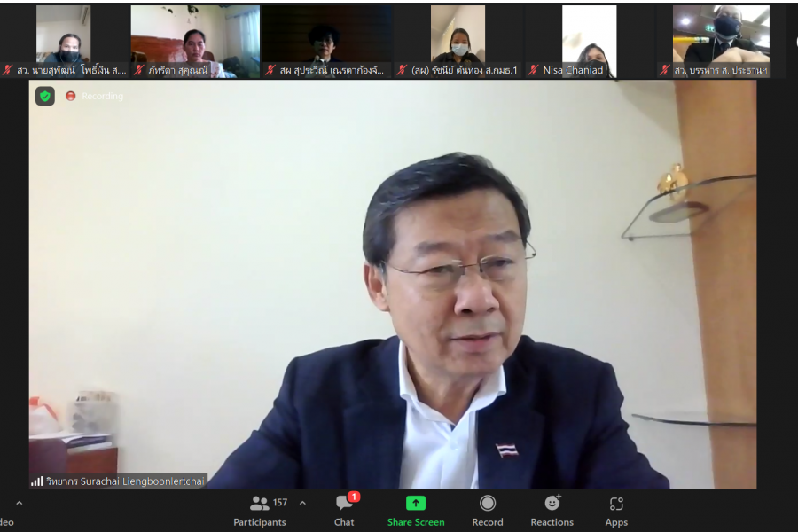The height and width of the screenshot is (532, 798).
Task: Click the green encryption shield icon
Action: (45, 96)
